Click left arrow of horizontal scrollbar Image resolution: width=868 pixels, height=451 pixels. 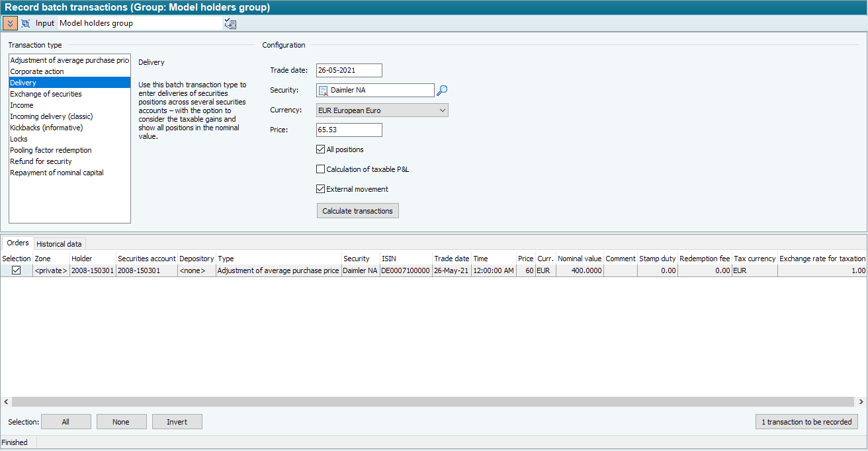click(x=6, y=402)
